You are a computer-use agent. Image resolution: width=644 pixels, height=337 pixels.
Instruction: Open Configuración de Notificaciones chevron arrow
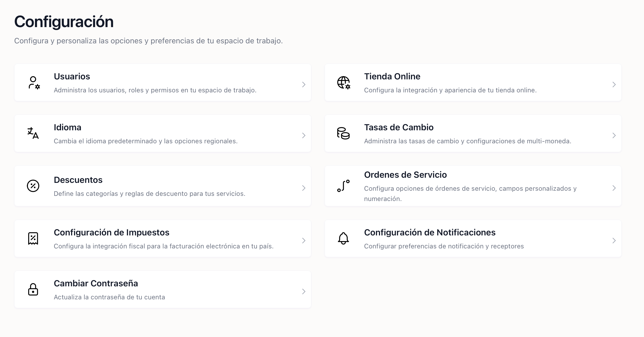tap(614, 241)
